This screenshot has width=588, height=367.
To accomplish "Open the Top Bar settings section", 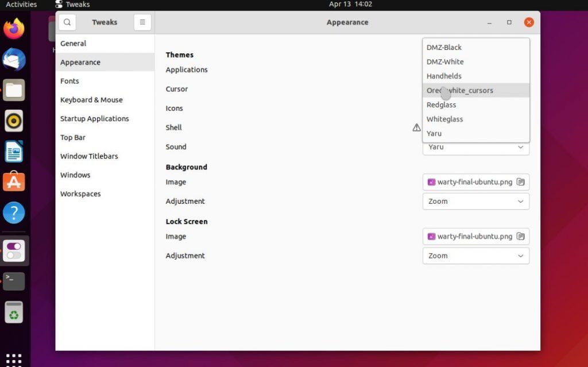I will pyautogui.click(x=72, y=137).
